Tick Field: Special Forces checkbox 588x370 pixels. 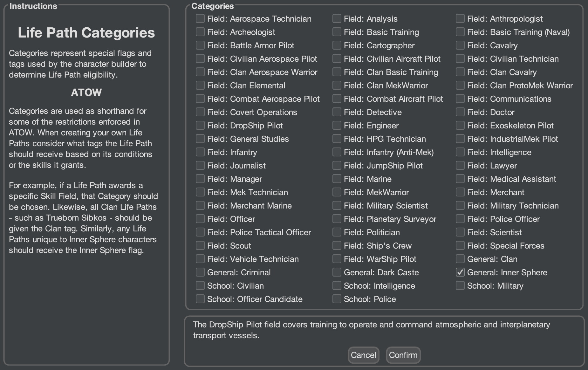460,246
